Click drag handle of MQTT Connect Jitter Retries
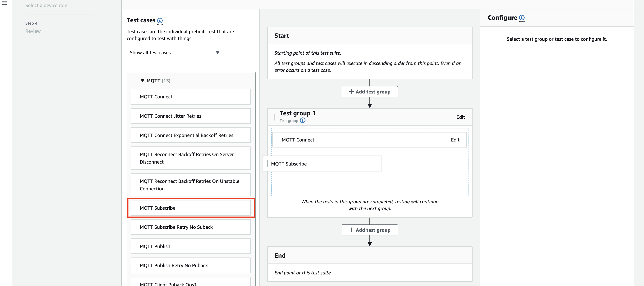Screen dimensions: 644x286 pyautogui.click(x=136, y=116)
